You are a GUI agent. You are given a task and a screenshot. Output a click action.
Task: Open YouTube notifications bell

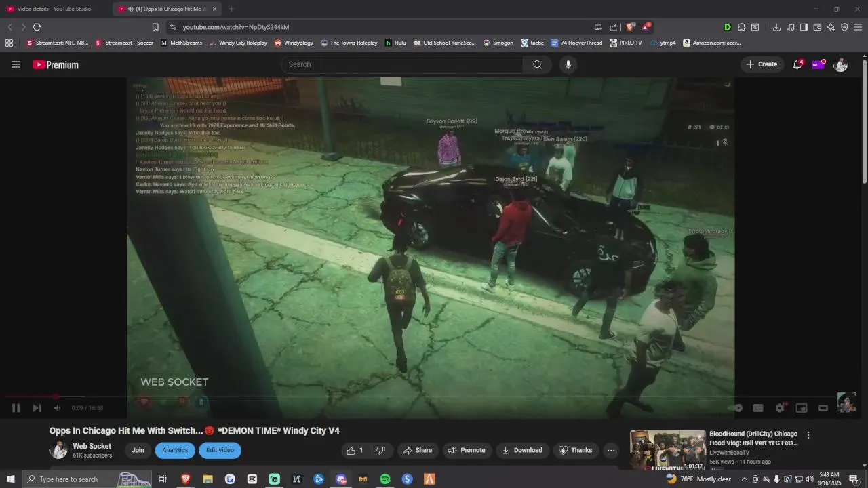pyautogui.click(x=797, y=64)
